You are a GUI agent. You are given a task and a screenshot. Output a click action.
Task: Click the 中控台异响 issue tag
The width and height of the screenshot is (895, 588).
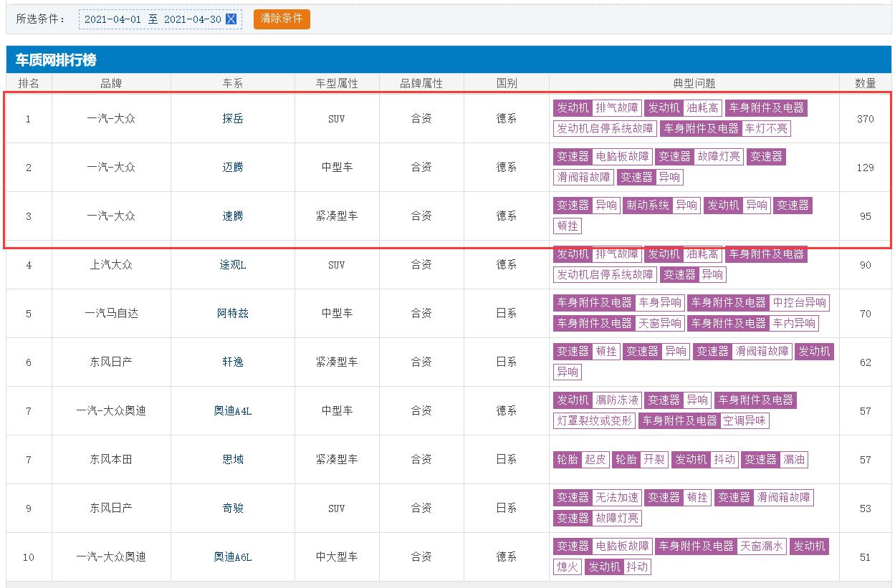[x=800, y=303]
